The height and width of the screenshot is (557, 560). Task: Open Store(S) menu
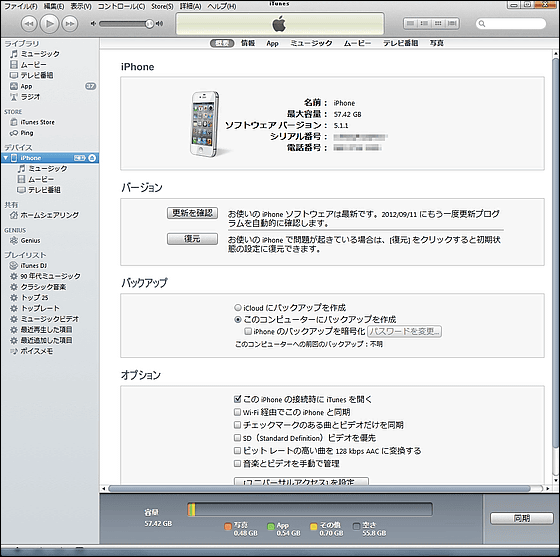(x=162, y=6)
